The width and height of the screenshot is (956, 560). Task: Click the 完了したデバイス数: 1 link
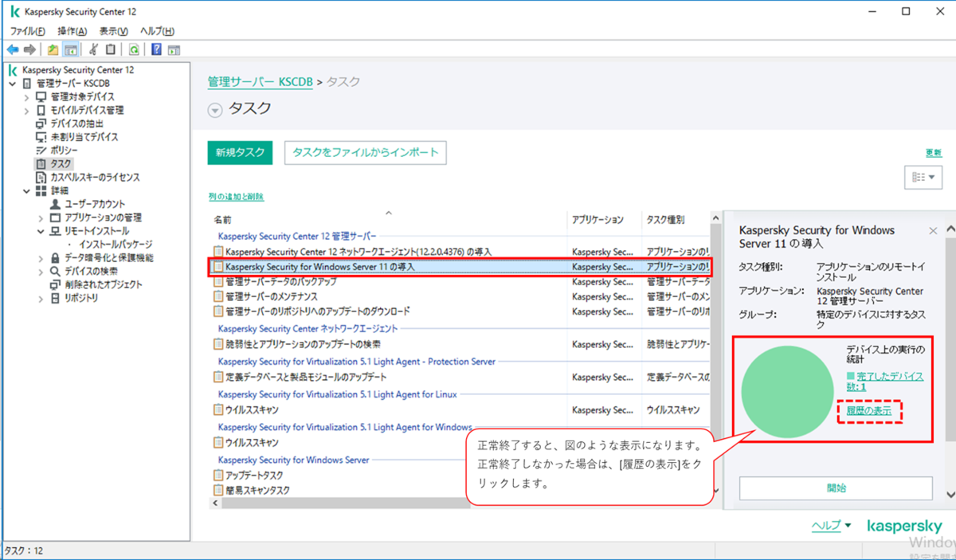pyautogui.click(x=885, y=381)
